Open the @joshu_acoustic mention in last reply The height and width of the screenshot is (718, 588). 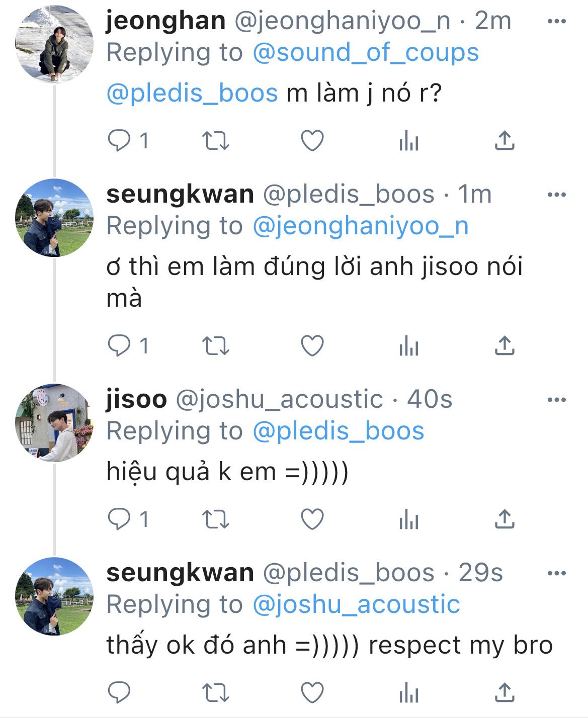tap(356, 605)
